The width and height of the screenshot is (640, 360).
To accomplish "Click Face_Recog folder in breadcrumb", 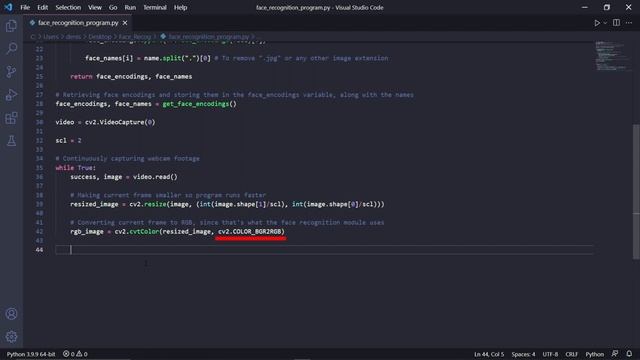I will click(135, 37).
